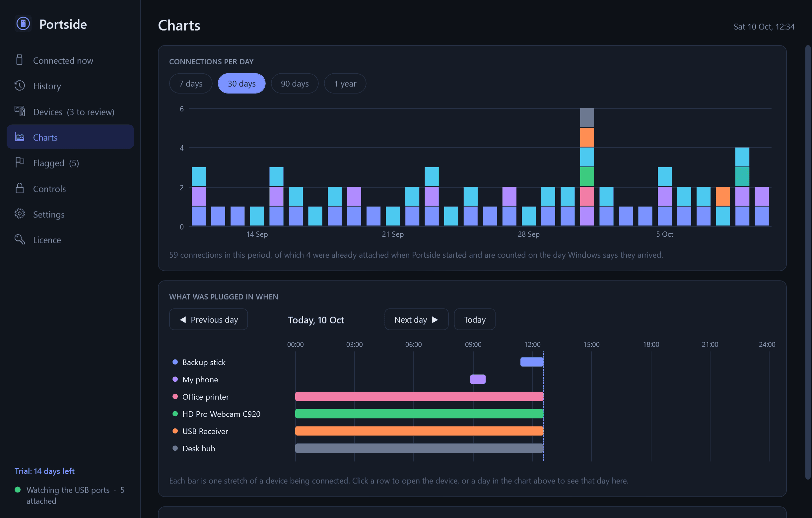Click the tallest six-connection bar in chart
Image resolution: width=812 pixels, height=518 pixels.
(587, 167)
